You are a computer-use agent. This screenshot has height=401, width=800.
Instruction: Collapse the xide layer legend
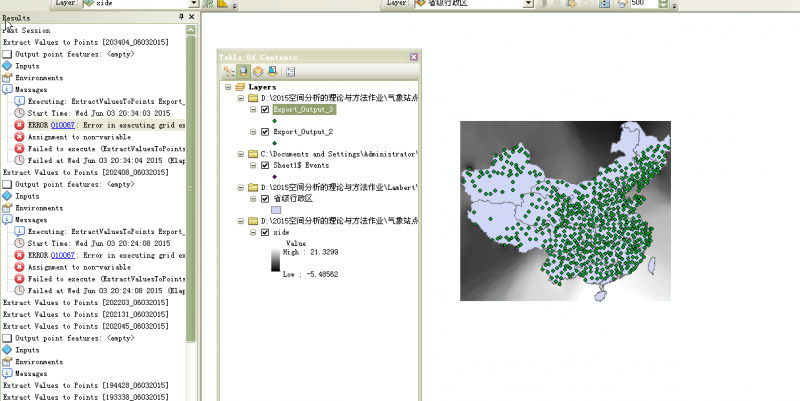pyautogui.click(x=253, y=232)
